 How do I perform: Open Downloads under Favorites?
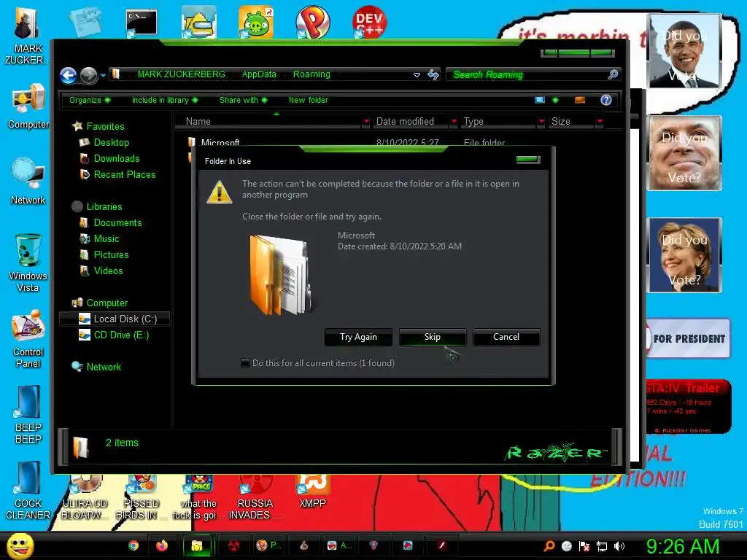pos(116,158)
